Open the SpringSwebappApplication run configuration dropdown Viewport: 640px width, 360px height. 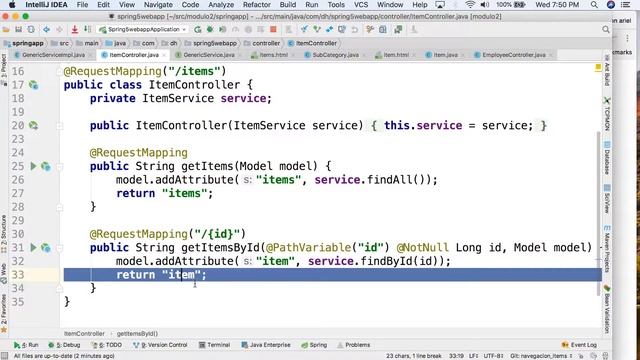[143, 29]
